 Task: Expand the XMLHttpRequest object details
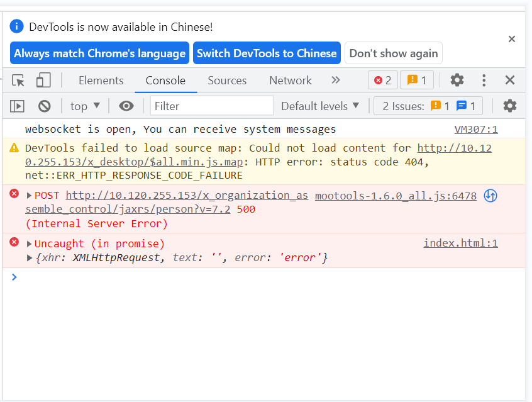tap(29, 258)
